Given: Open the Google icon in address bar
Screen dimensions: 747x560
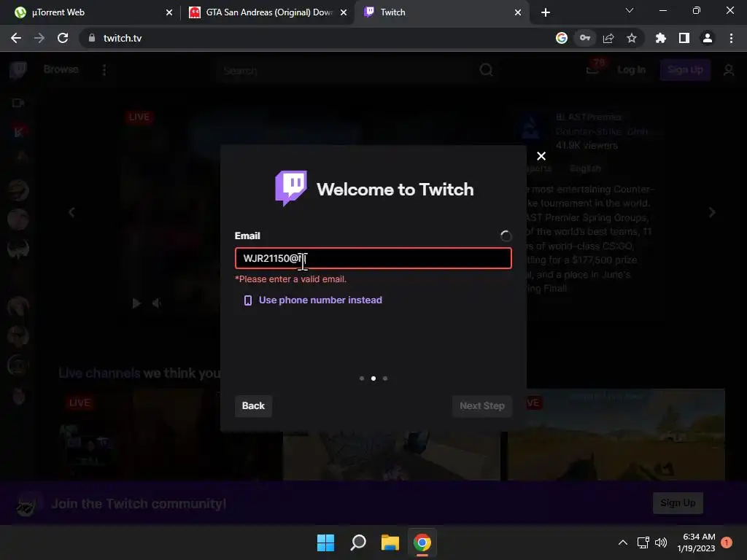Looking at the screenshot, I should (x=562, y=38).
